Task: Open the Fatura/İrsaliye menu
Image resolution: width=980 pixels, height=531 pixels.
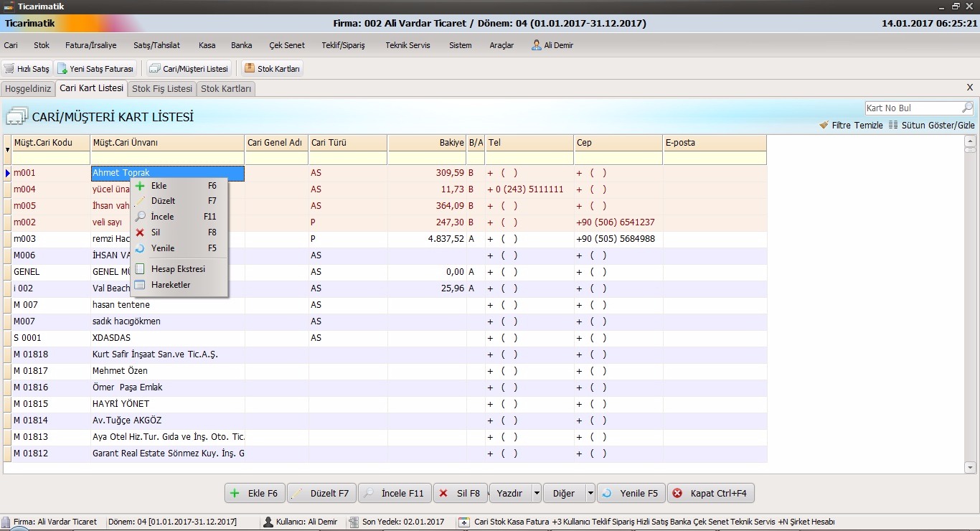Action: (90, 45)
